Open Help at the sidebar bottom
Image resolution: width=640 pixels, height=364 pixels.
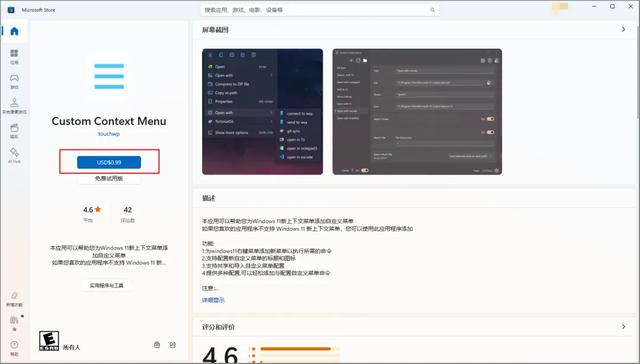pyautogui.click(x=14, y=348)
